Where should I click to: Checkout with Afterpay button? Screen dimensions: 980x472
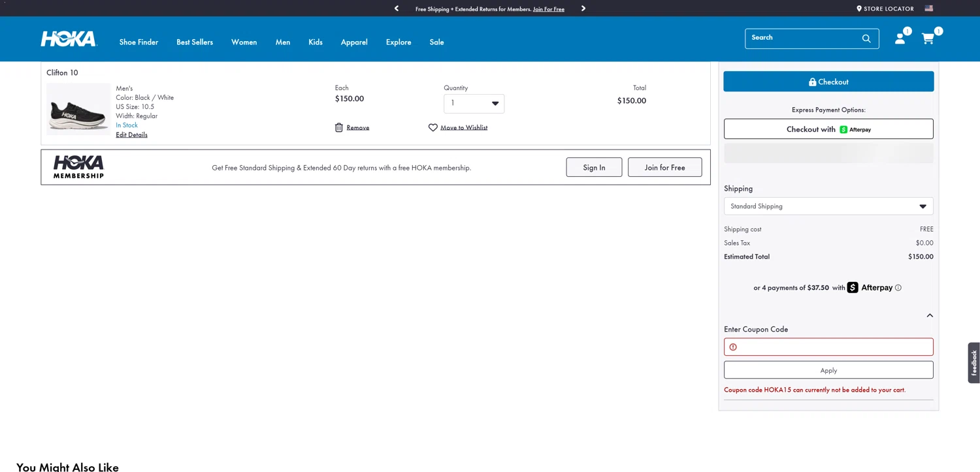828,129
